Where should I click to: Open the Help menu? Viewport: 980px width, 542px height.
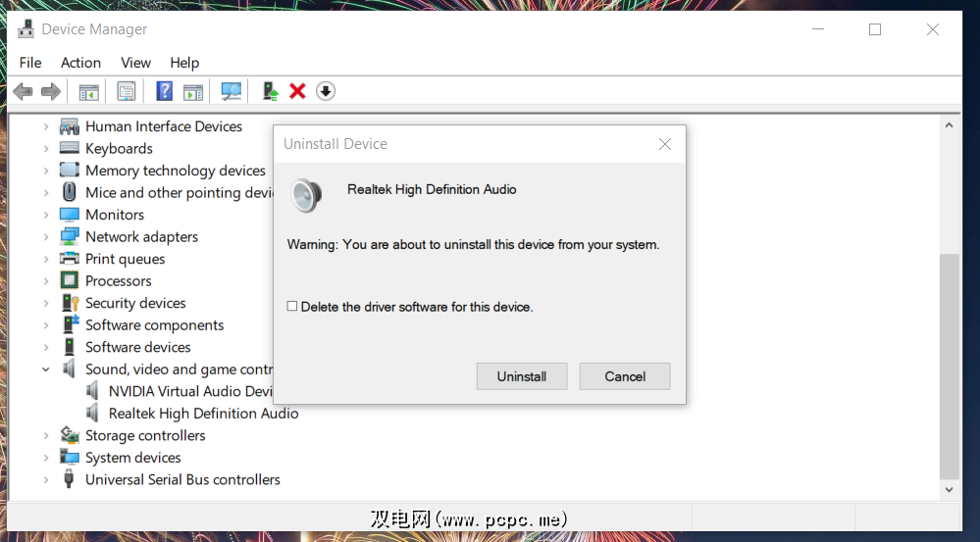184,63
